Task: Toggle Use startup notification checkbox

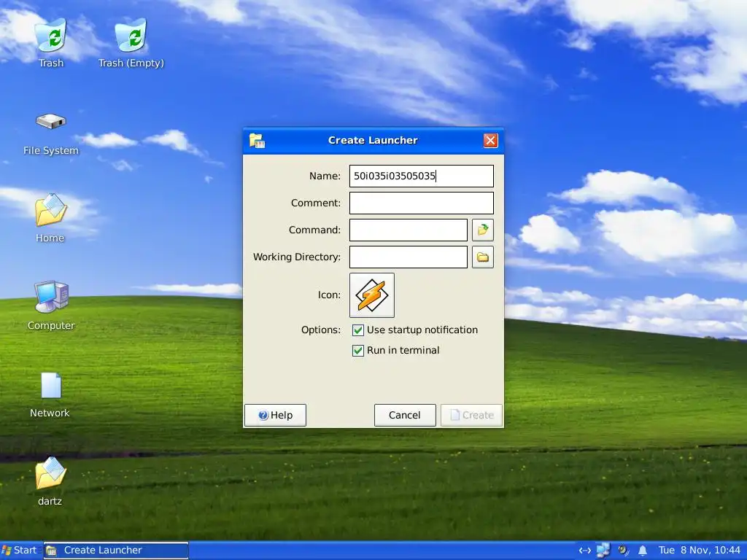Action: coord(357,330)
